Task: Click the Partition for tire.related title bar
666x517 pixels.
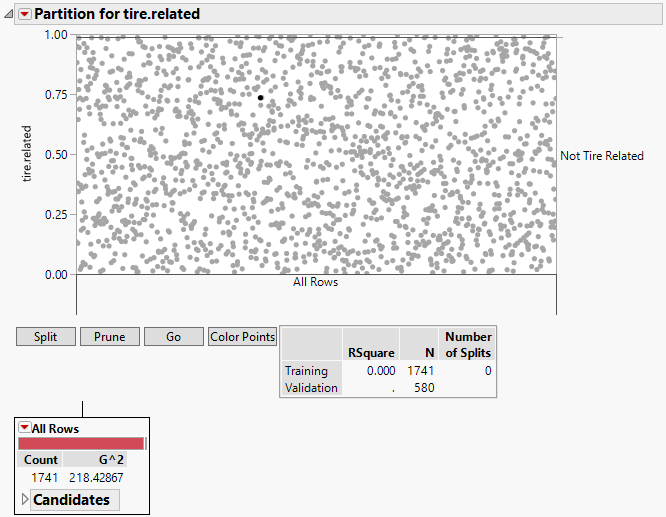Action: tap(338, 14)
